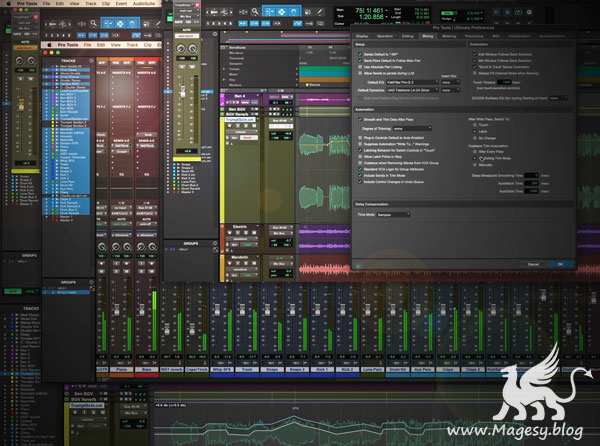Click the Touch Timeout value field

click(504, 82)
